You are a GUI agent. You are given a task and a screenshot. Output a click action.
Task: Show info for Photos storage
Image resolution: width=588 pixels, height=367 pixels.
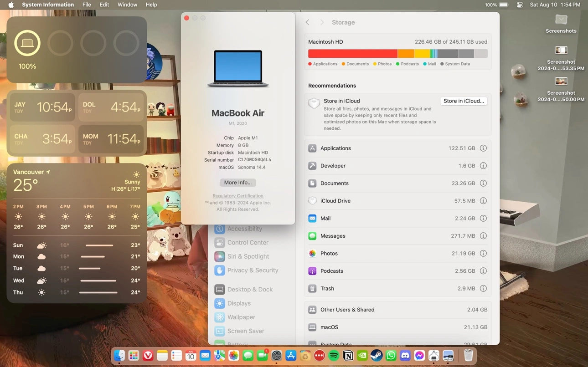click(x=483, y=254)
